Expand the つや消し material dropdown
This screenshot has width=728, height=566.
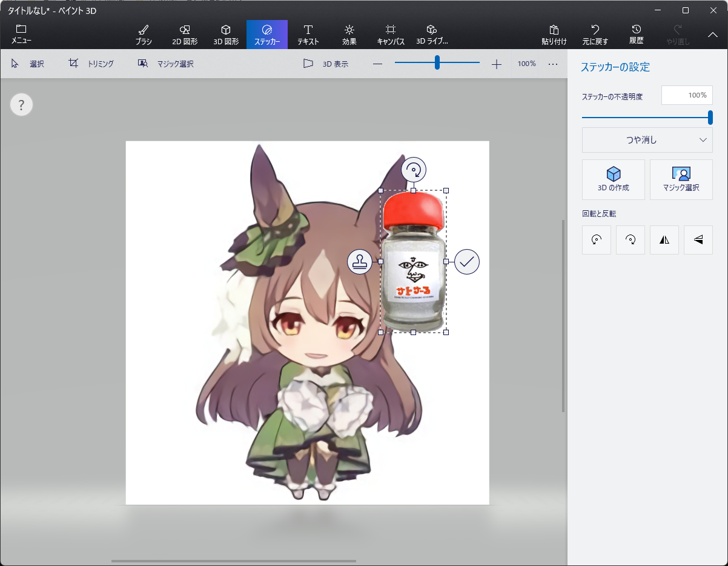click(x=647, y=140)
